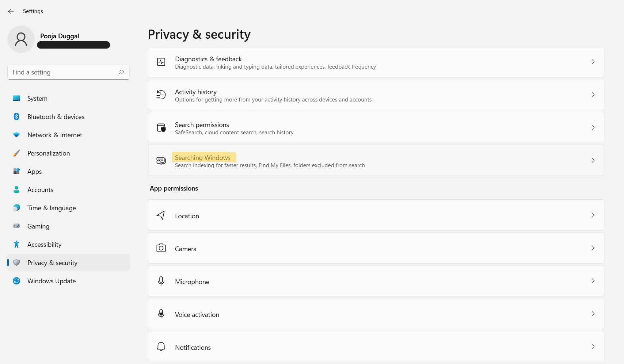Click the Search permissions shield icon
Image resolution: width=624 pixels, height=364 pixels.
coord(161,128)
